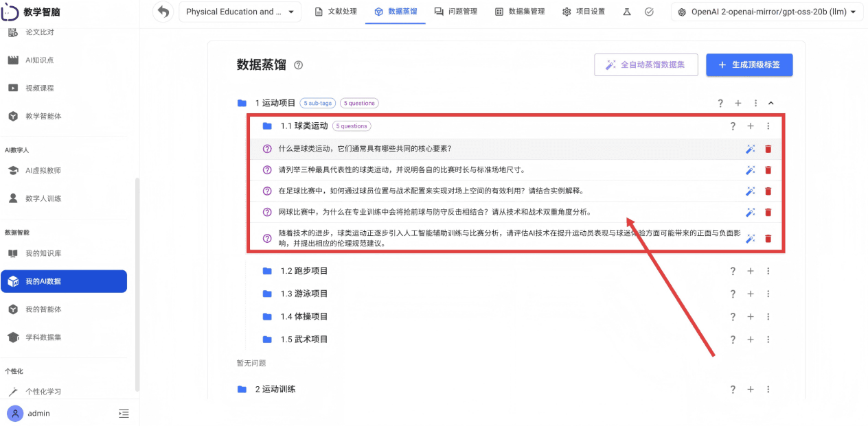Click magic wand for 网球比赛中 question
Image resolution: width=868 pixels, height=426 pixels.
[x=751, y=212]
